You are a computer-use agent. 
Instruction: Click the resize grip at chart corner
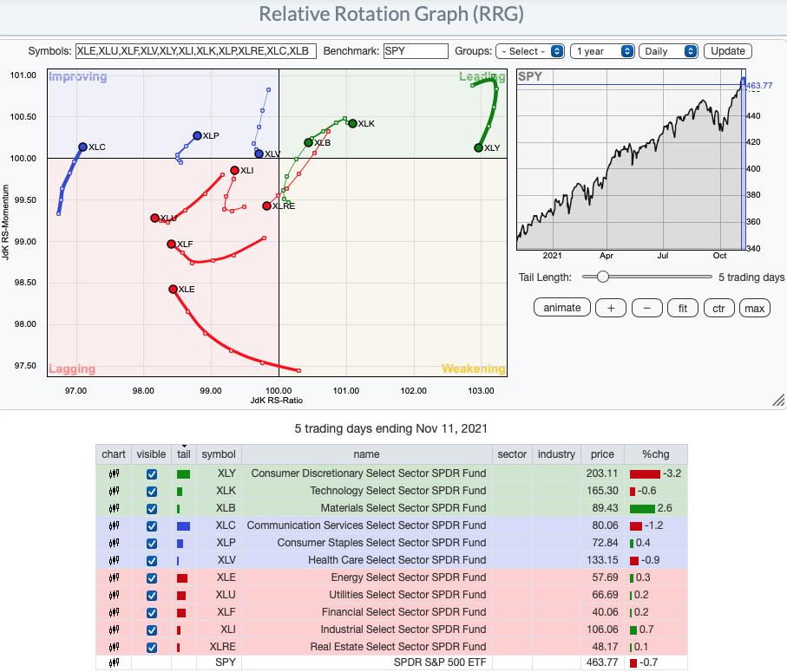coord(778,400)
